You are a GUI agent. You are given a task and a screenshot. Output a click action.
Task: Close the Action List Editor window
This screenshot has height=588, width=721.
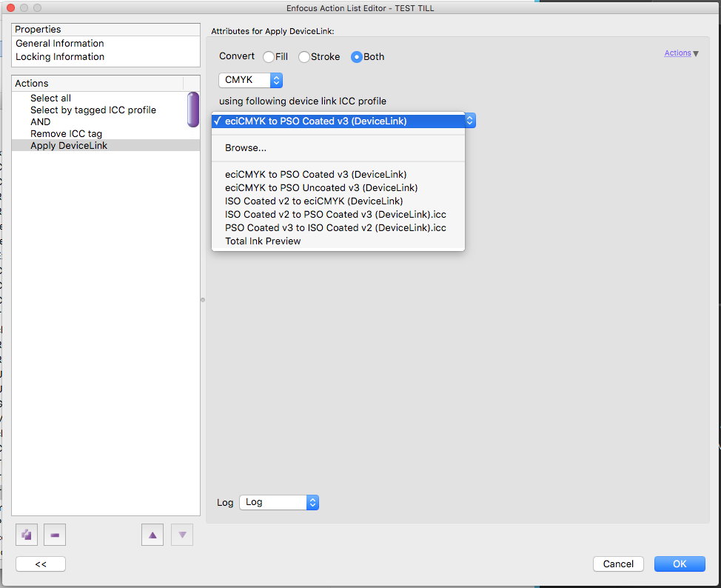pos(10,8)
